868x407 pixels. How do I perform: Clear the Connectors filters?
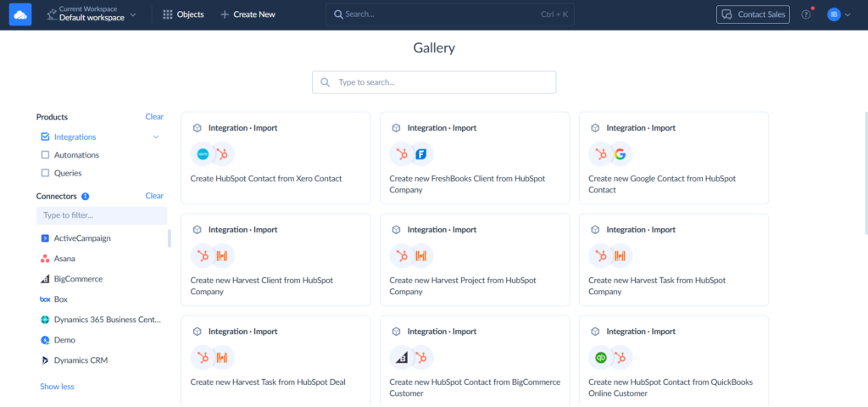click(154, 196)
